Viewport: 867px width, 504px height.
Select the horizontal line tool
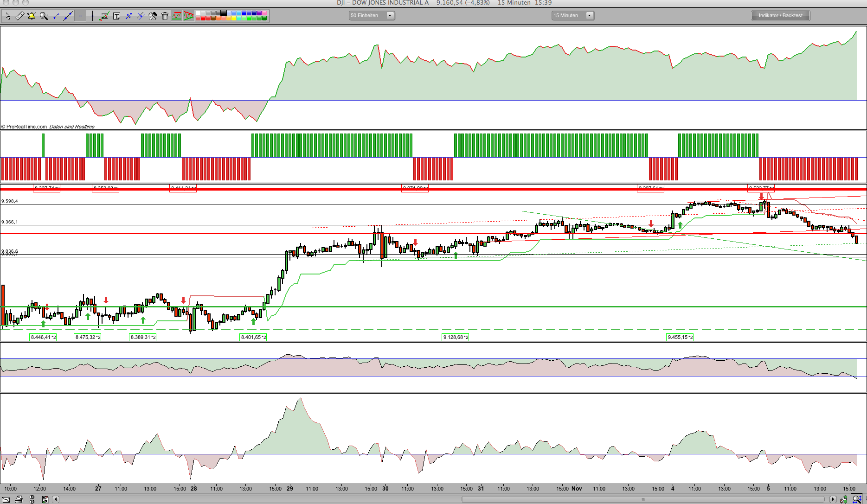(x=80, y=16)
